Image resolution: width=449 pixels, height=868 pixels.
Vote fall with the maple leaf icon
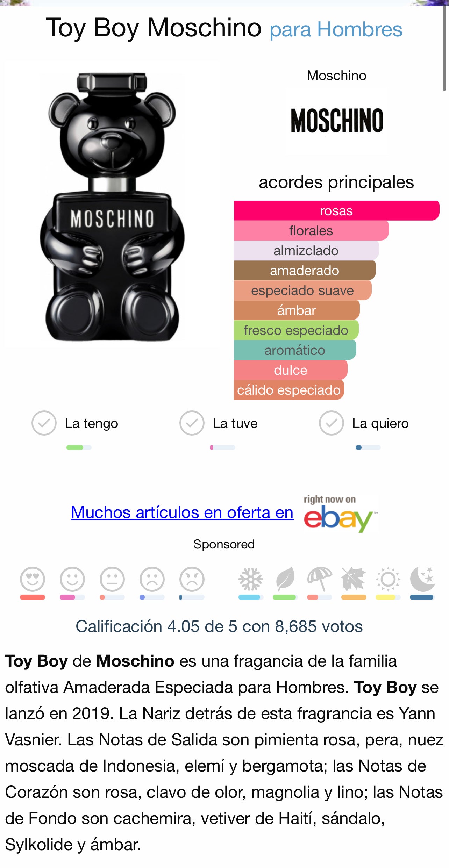click(354, 579)
